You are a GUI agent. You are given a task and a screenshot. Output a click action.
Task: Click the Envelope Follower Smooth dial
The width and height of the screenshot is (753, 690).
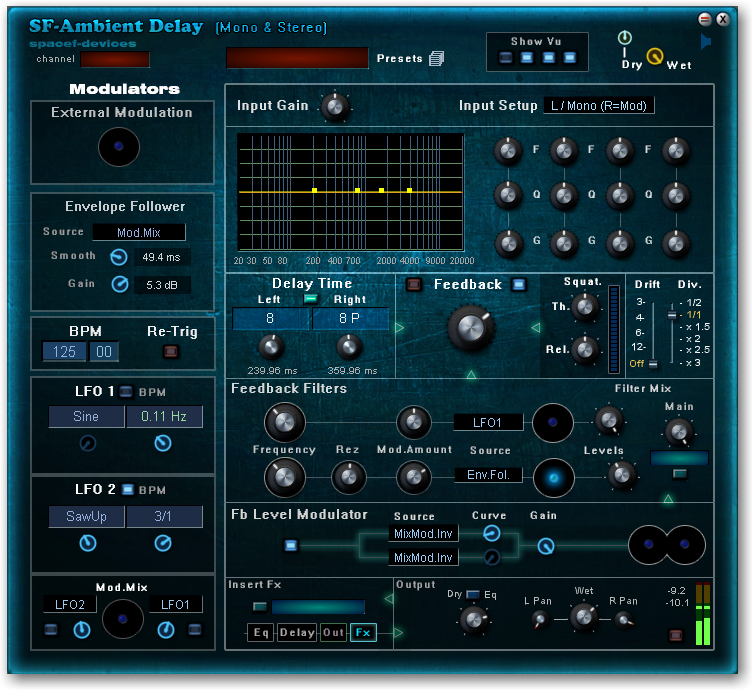click(x=119, y=257)
